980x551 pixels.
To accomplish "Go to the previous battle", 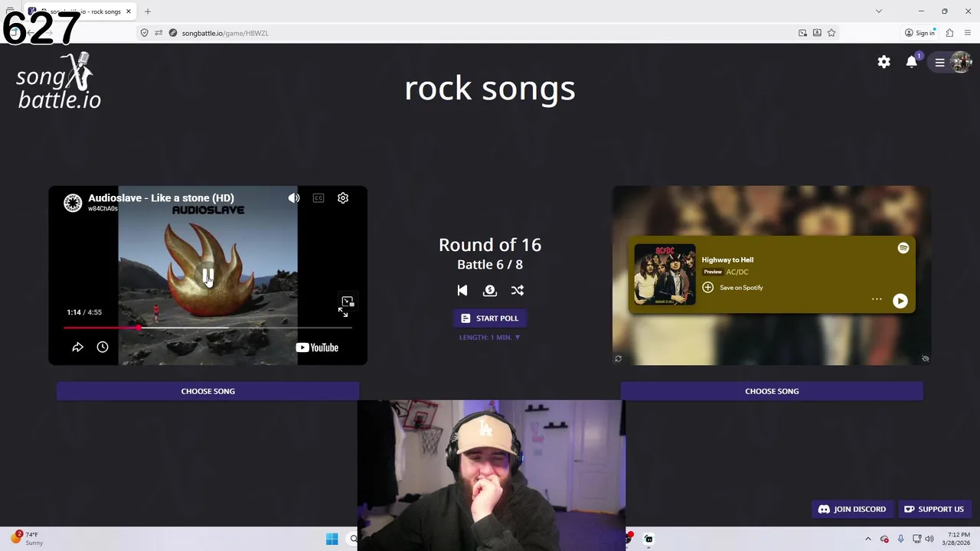I will [462, 291].
